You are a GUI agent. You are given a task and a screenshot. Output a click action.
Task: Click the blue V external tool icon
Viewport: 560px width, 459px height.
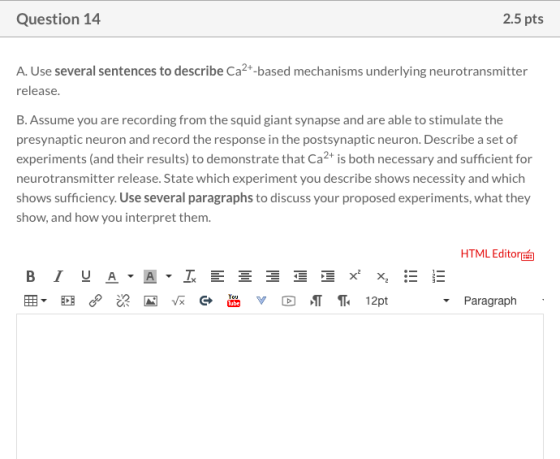point(261,301)
